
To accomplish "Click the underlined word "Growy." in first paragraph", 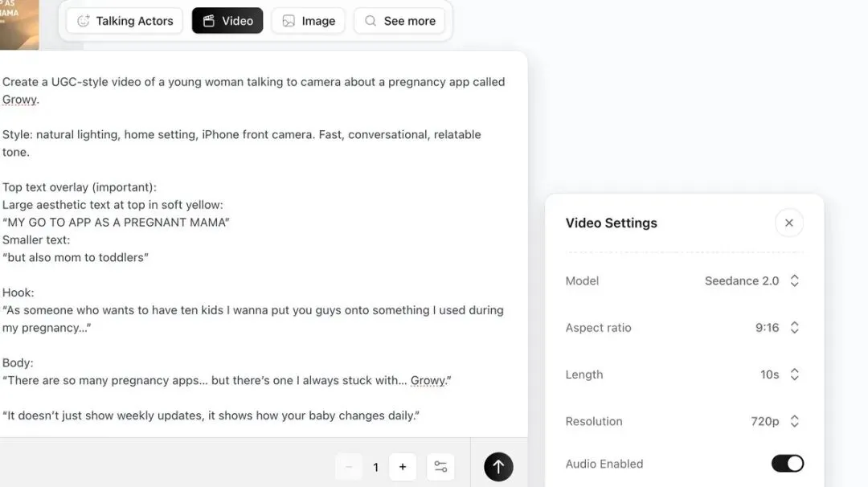I will pos(20,100).
